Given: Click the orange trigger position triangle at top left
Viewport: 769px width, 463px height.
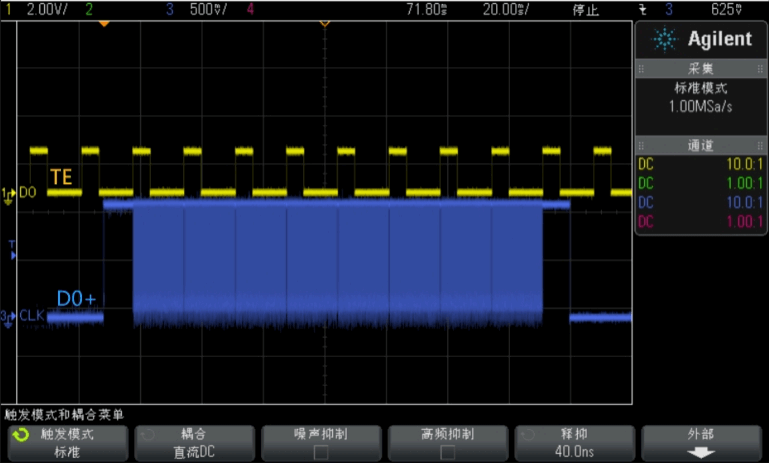Looking at the screenshot, I should click(x=103, y=22).
